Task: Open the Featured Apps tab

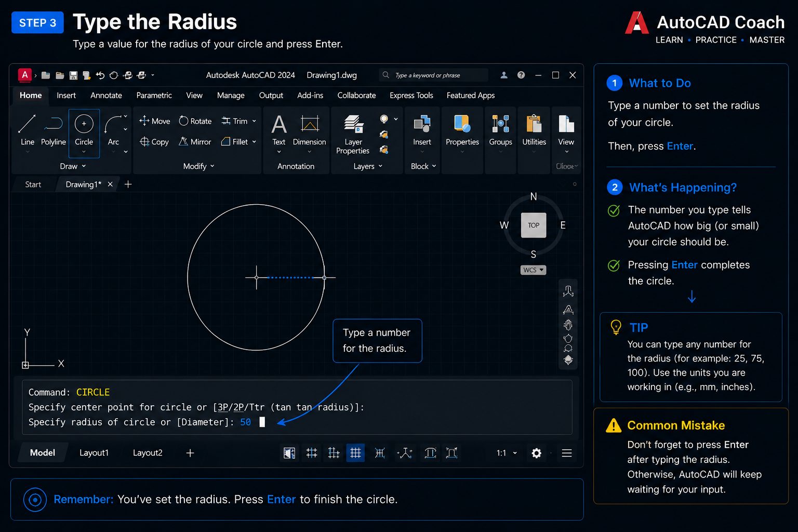Action: [x=471, y=96]
